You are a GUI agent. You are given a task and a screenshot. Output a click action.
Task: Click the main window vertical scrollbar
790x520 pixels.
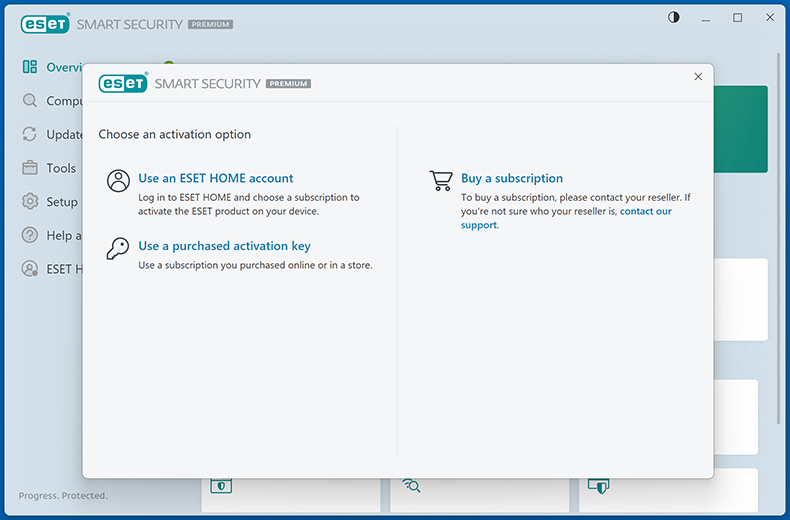click(x=780, y=237)
